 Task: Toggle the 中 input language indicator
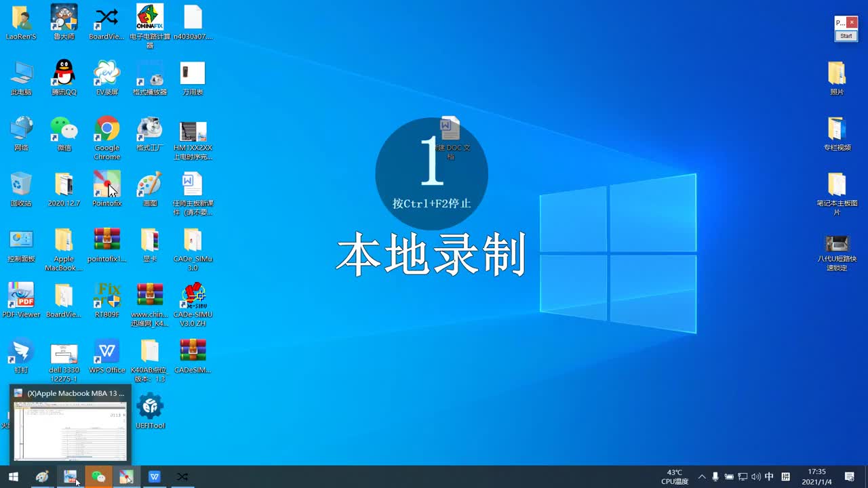click(x=769, y=477)
